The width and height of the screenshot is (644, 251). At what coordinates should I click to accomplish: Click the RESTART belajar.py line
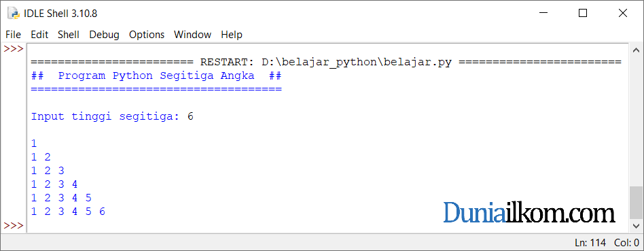[326, 63]
